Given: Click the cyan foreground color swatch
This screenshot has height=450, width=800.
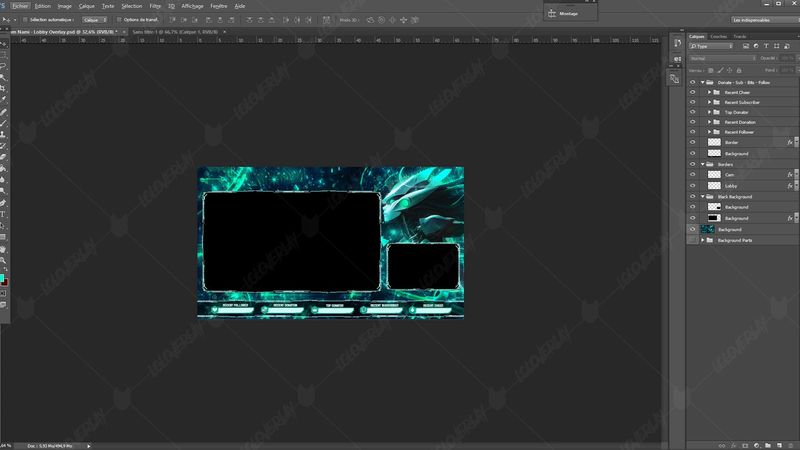Looking at the screenshot, I should pyautogui.click(x=3, y=277).
